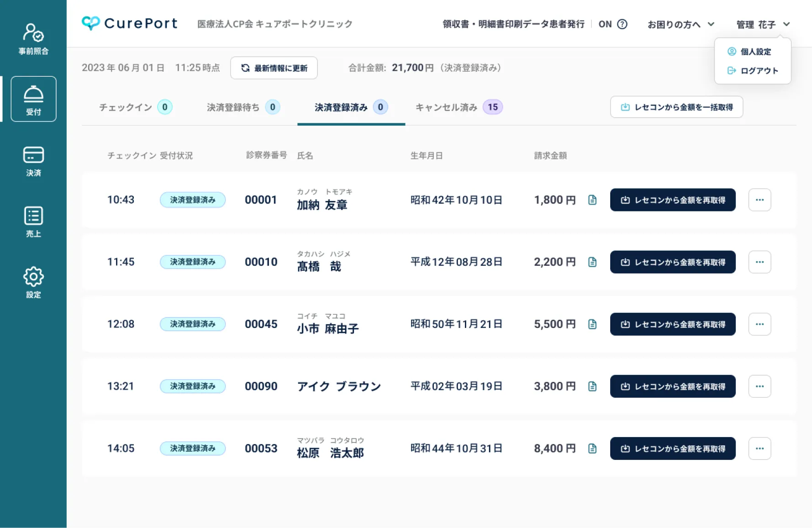The image size is (812, 528).
Task: Click the birthdate 平成12年08月28日
Action: coord(456,262)
